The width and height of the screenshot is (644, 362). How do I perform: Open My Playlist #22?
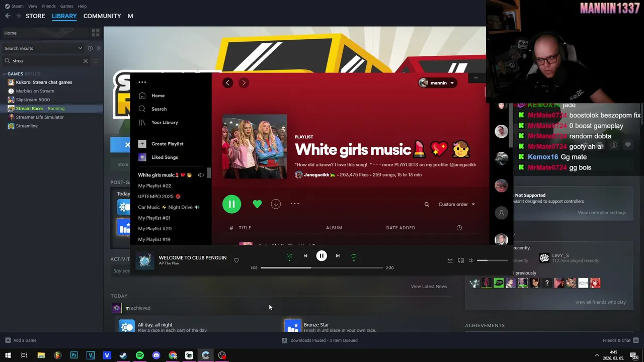[154, 186]
